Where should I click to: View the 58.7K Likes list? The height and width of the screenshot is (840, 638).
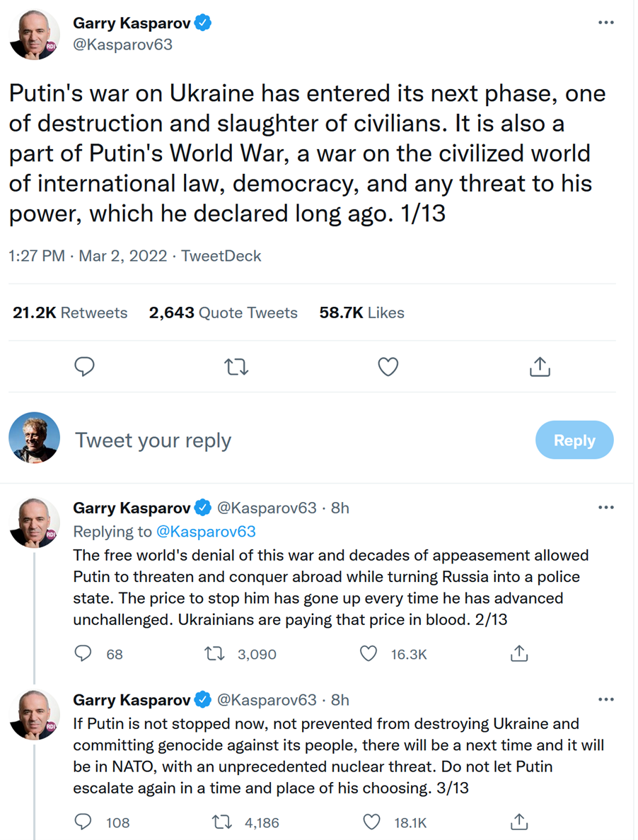pos(361,313)
